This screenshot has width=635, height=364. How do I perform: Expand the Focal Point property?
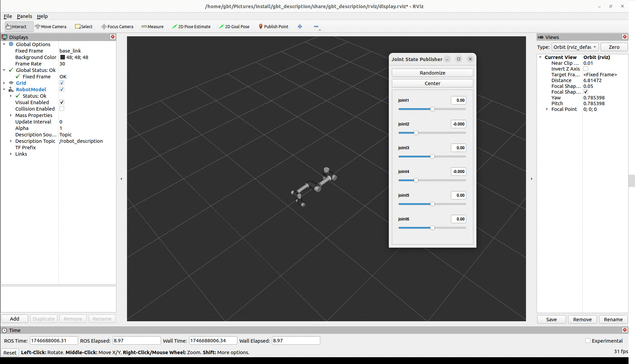click(547, 109)
